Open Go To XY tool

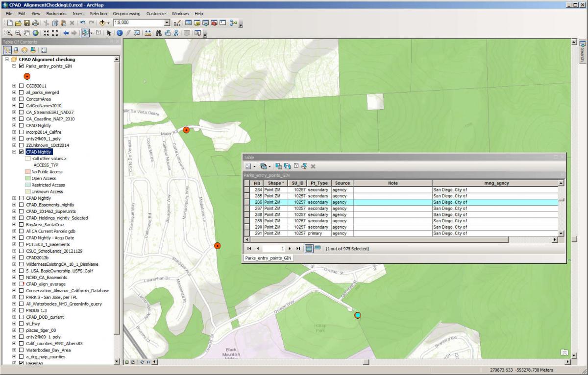(175, 33)
